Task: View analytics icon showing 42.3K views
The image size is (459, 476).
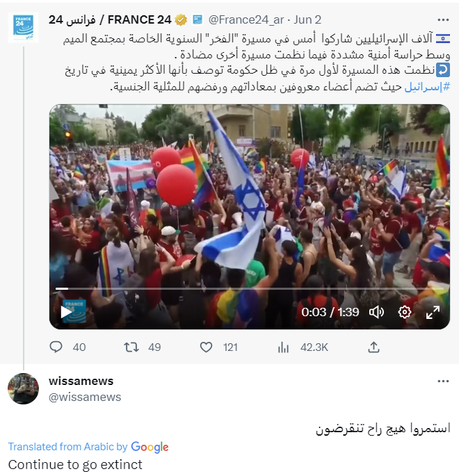Action: coord(283,347)
